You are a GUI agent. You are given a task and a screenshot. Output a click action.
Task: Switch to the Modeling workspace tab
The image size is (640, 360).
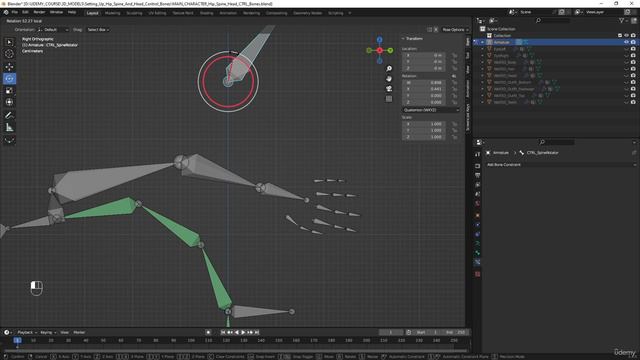click(113, 13)
